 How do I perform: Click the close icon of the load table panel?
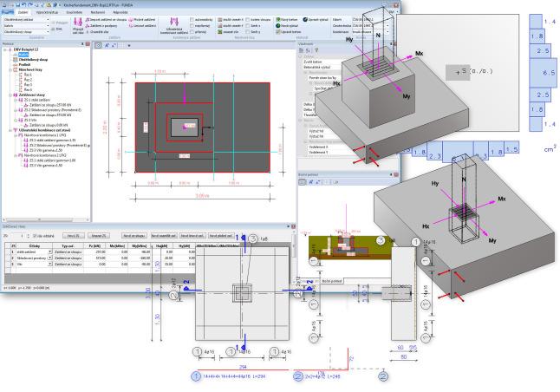point(293,226)
